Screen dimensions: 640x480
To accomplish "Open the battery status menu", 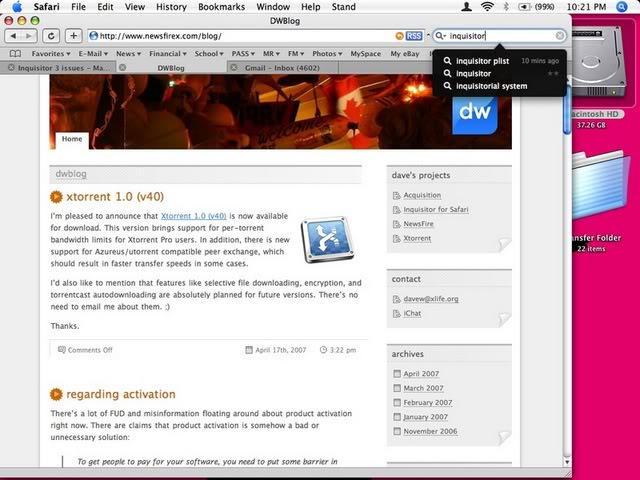I will pyautogui.click(x=536, y=7).
